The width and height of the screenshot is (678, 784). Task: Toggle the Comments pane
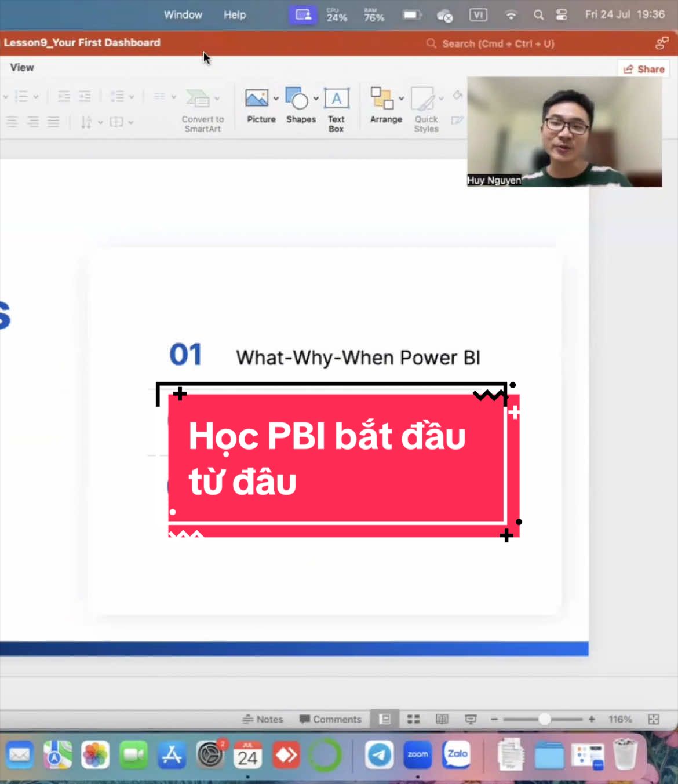click(330, 719)
